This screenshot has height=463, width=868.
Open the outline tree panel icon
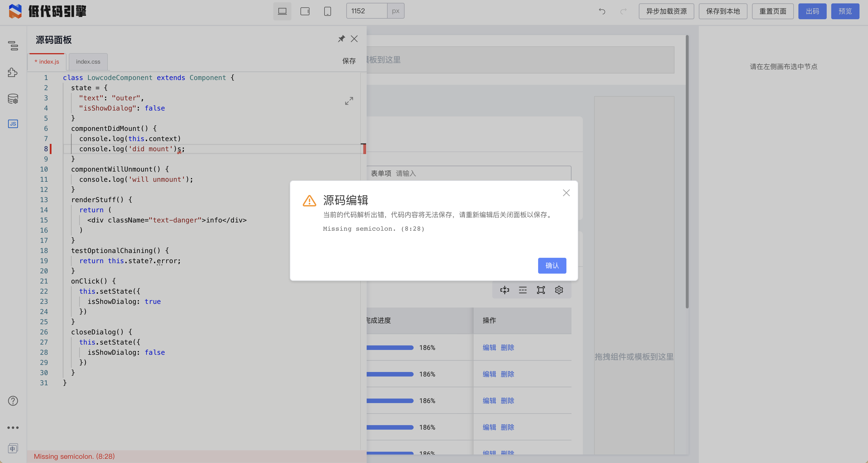coord(13,46)
